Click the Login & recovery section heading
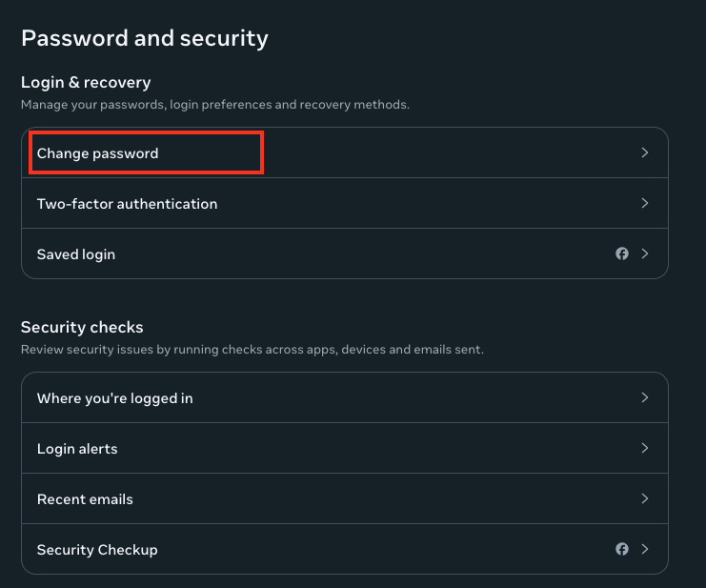 pyautogui.click(x=86, y=83)
